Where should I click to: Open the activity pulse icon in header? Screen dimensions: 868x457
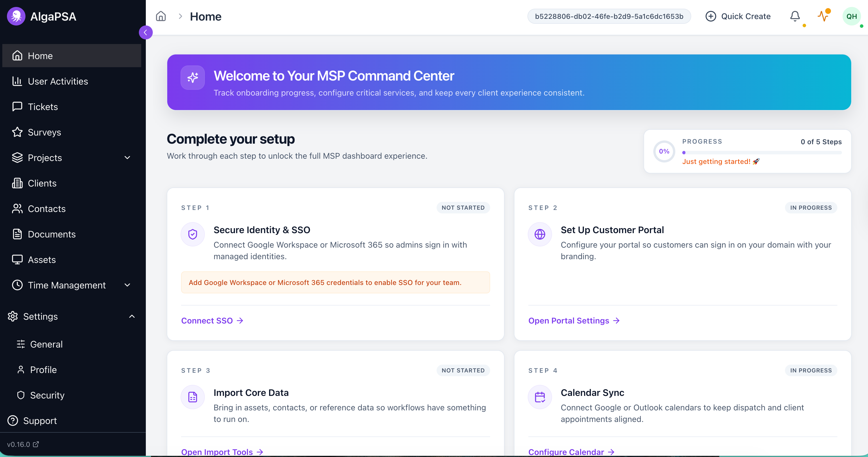(823, 16)
